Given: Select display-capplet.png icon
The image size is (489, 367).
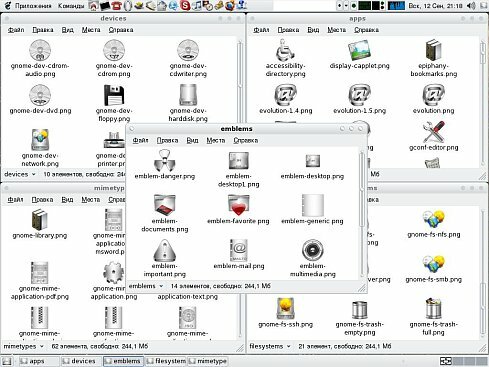Looking at the screenshot, I should click(359, 50).
